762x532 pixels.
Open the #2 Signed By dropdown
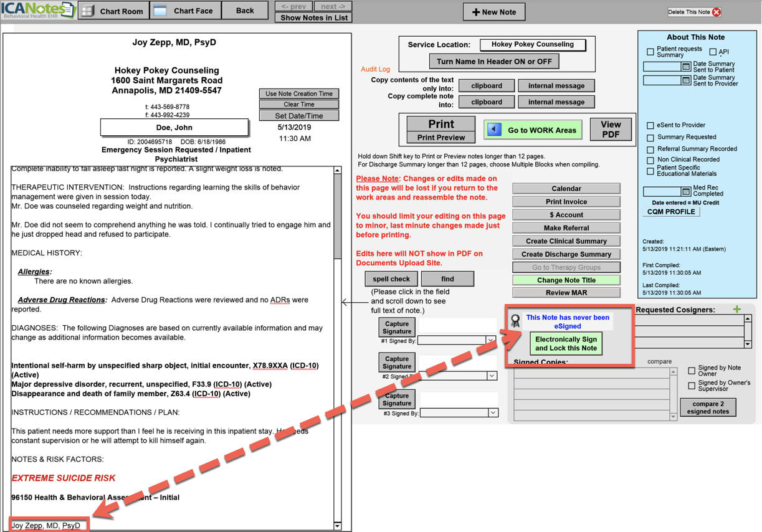click(492, 376)
